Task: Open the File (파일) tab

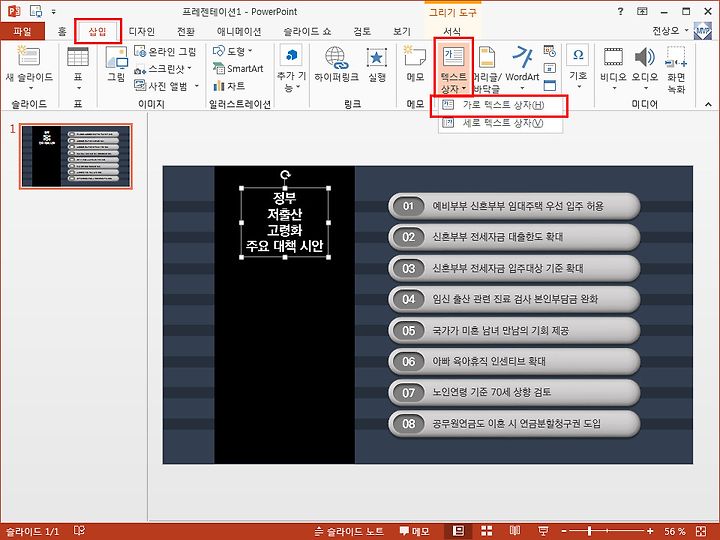Action: click(x=22, y=31)
